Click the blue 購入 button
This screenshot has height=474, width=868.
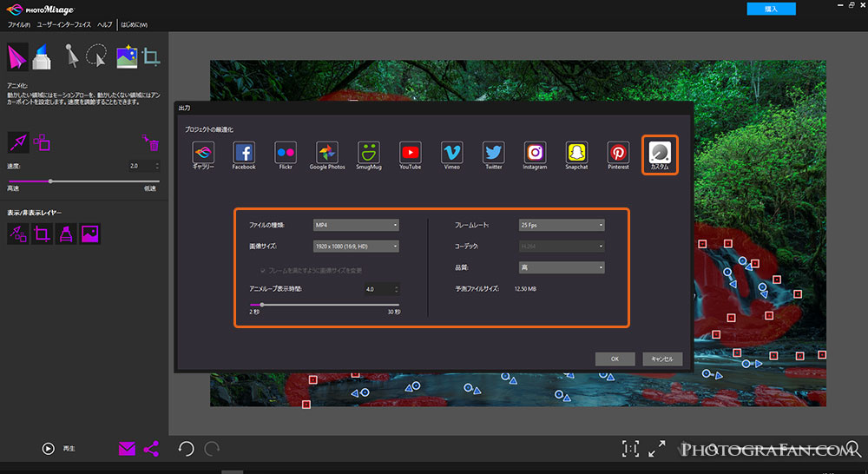(771, 9)
